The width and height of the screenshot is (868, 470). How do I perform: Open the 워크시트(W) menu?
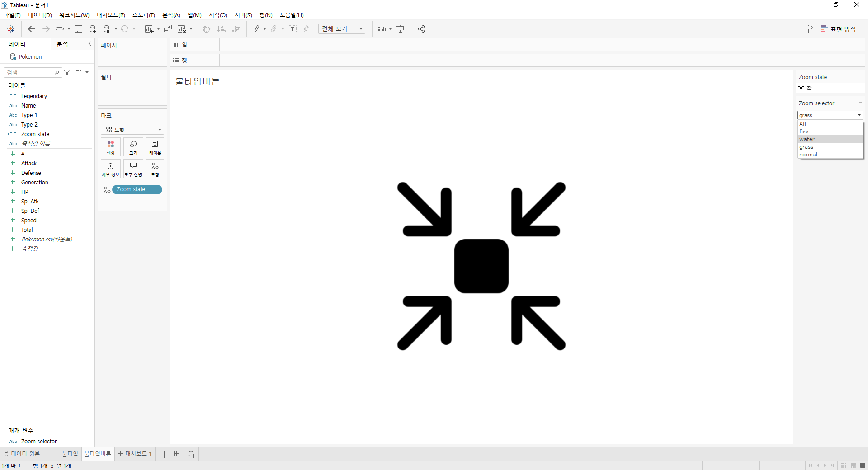pos(74,15)
